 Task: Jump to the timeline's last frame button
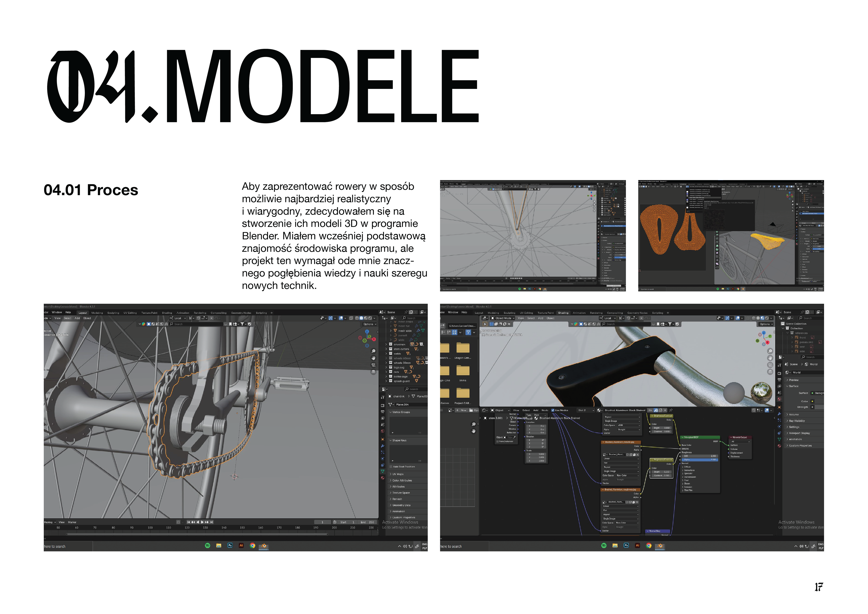(212, 522)
